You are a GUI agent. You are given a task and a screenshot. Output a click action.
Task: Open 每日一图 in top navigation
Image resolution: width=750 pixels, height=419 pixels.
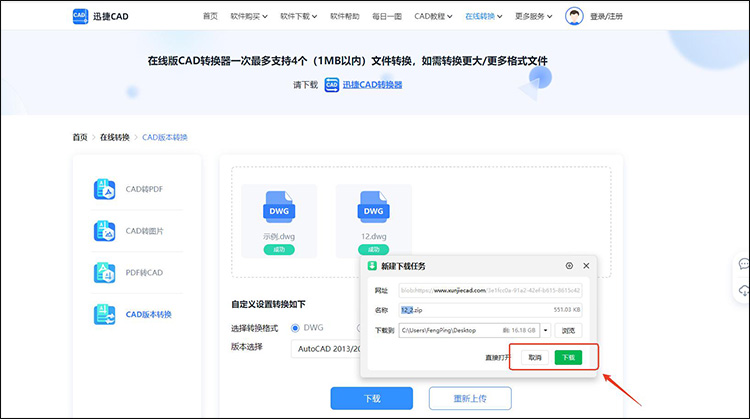tap(387, 16)
